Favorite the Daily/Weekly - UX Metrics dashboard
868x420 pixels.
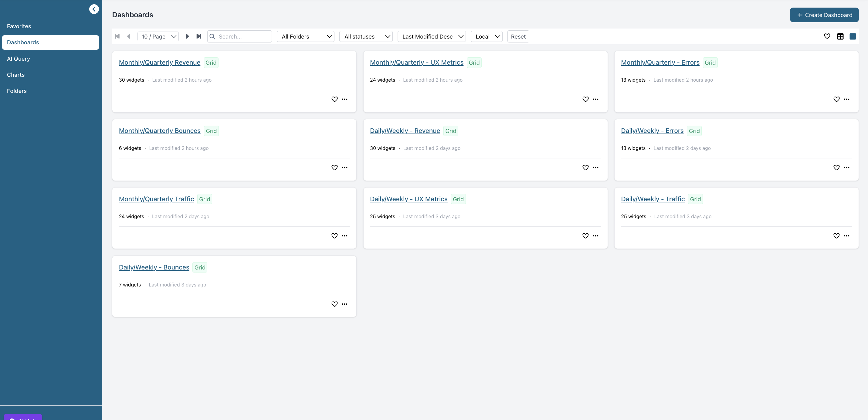tap(585, 236)
